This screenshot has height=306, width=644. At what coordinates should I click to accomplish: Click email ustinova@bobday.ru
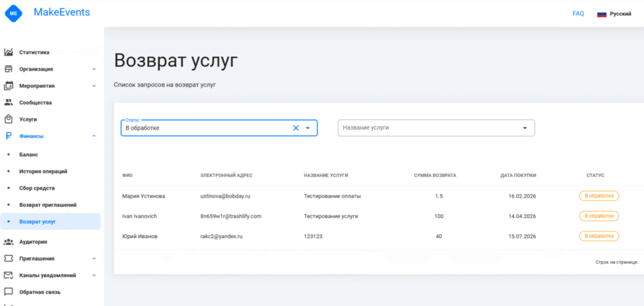pos(225,196)
